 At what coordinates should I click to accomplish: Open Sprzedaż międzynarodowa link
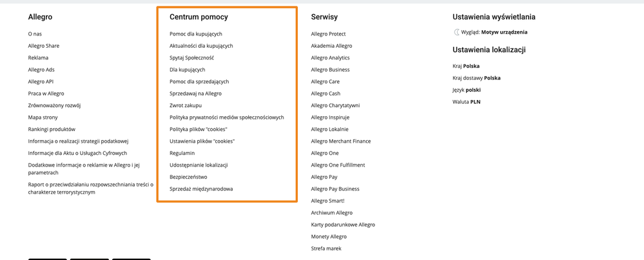click(201, 189)
